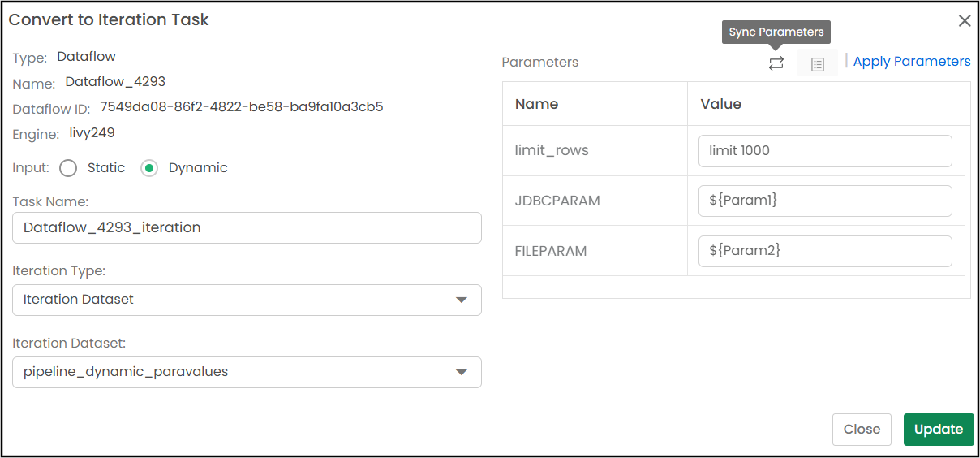Image resolution: width=980 pixels, height=458 pixels.
Task: Click the Apply Parameters link
Action: coord(912,62)
